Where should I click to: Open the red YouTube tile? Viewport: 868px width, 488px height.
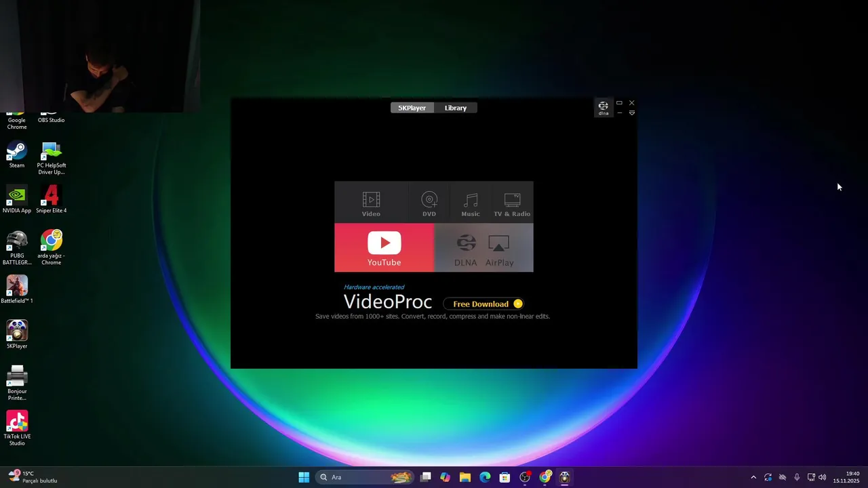[x=384, y=248]
